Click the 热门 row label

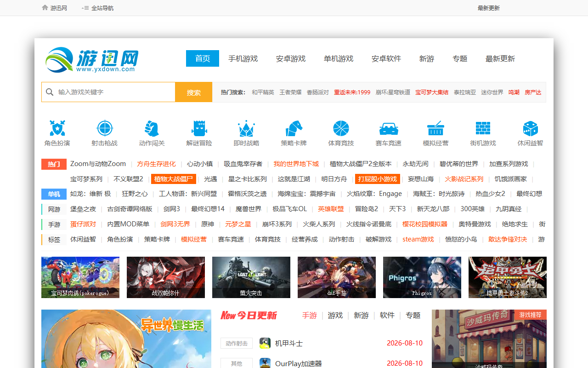point(54,164)
